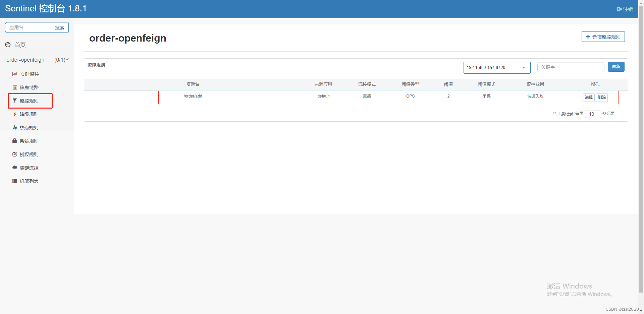Click 编辑 for /order/add rule
644x314 pixels.
588,98
